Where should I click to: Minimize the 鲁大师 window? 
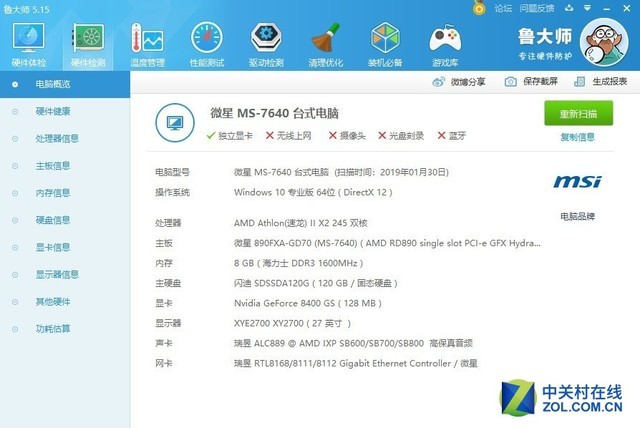pos(607,9)
